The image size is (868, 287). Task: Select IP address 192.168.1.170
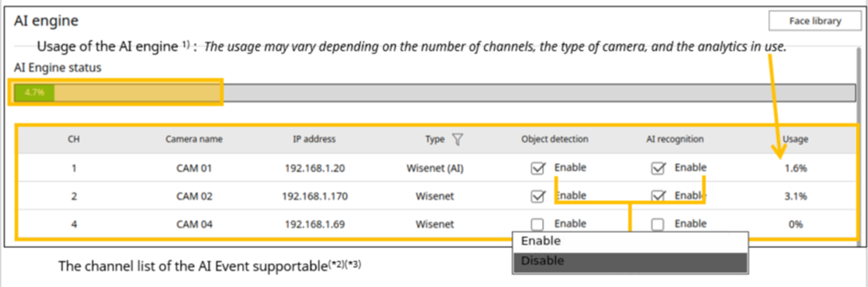315,196
